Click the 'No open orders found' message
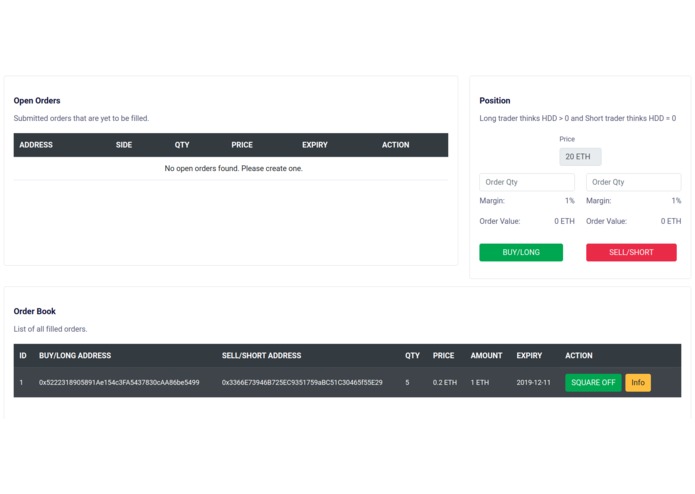 click(234, 168)
